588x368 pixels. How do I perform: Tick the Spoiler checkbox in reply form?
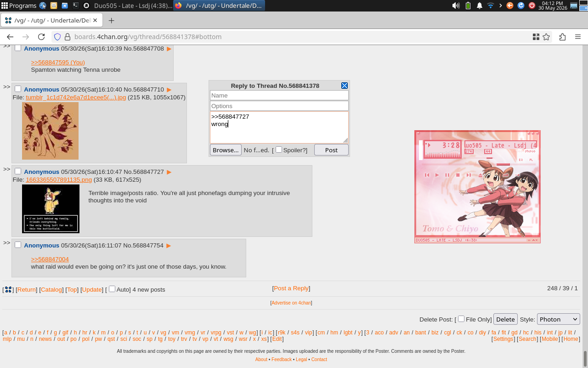[279, 149]
